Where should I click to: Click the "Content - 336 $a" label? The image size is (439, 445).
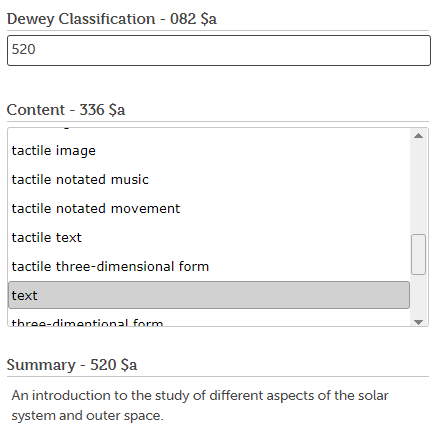click(66, 110)
